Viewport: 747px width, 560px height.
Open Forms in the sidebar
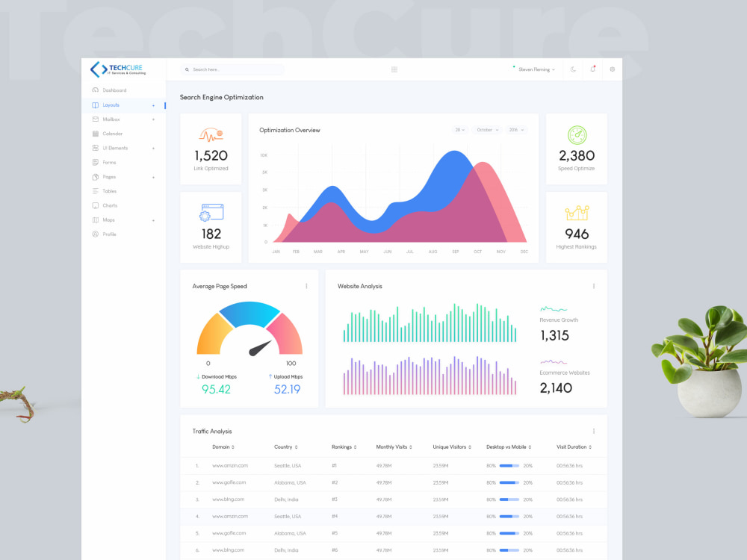pyautogui.click(x=109, y=162)
